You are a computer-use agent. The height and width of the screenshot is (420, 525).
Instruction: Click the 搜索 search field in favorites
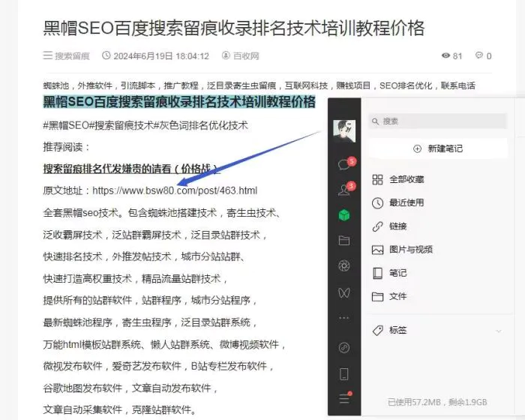click(438, 121)
